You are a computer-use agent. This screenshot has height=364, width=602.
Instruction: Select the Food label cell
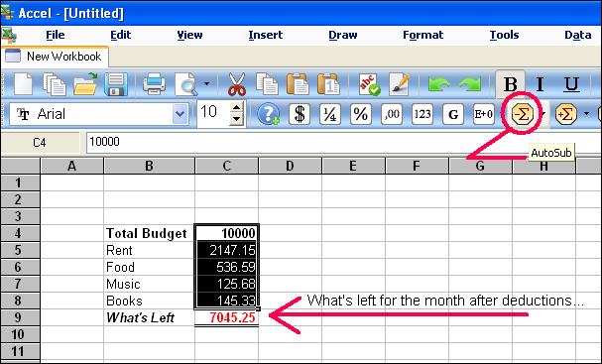149,267
